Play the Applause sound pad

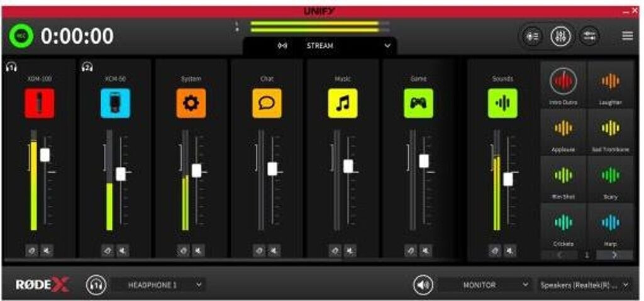click(x=563, y=132)
